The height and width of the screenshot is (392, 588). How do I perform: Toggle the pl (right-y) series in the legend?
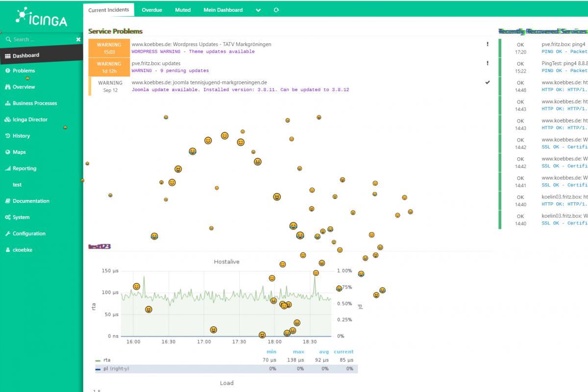(117, 368)
